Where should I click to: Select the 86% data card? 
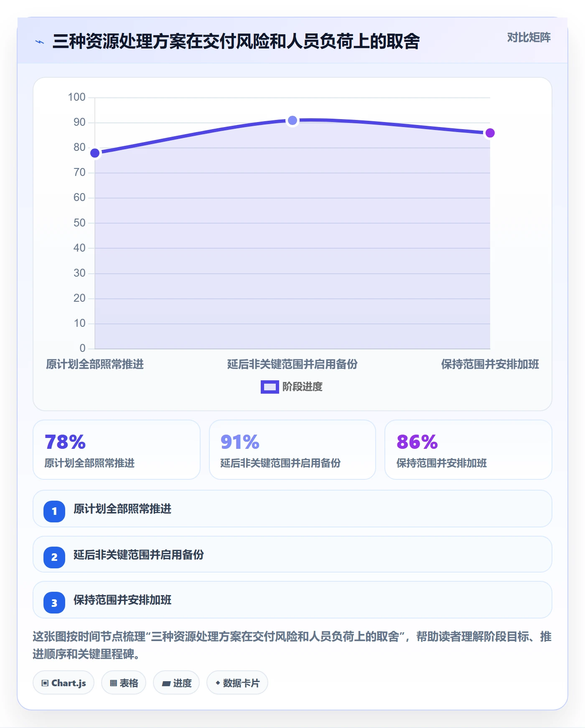tap(468, 450)
